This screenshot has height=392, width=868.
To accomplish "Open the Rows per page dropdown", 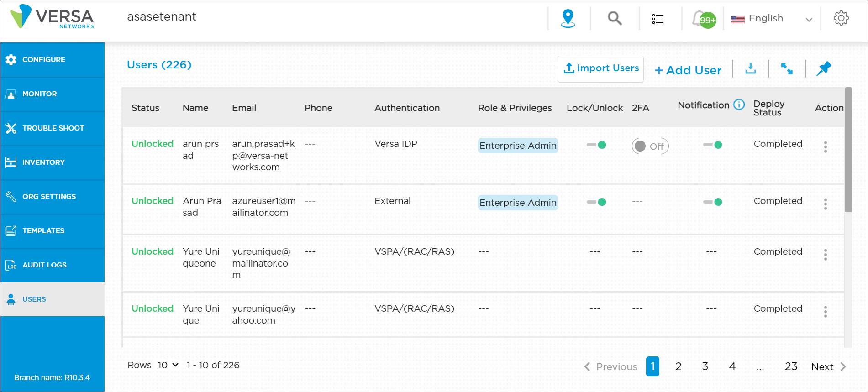I will coord(168,365).
